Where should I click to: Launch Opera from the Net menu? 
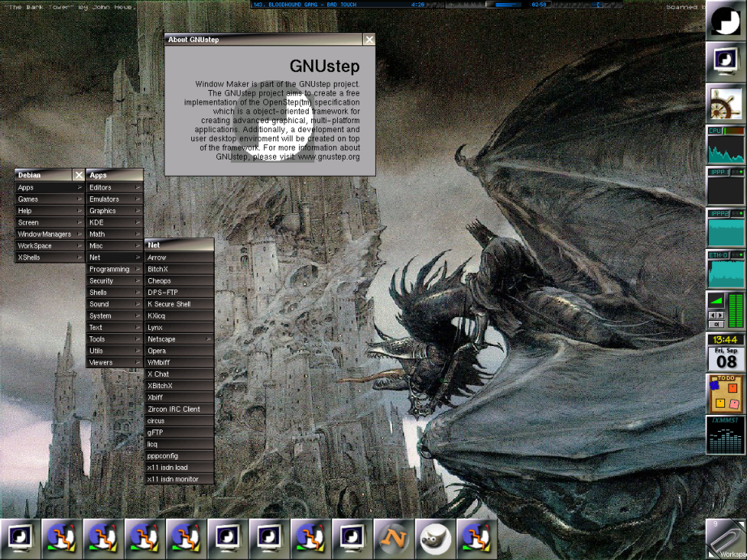[179, 351]
